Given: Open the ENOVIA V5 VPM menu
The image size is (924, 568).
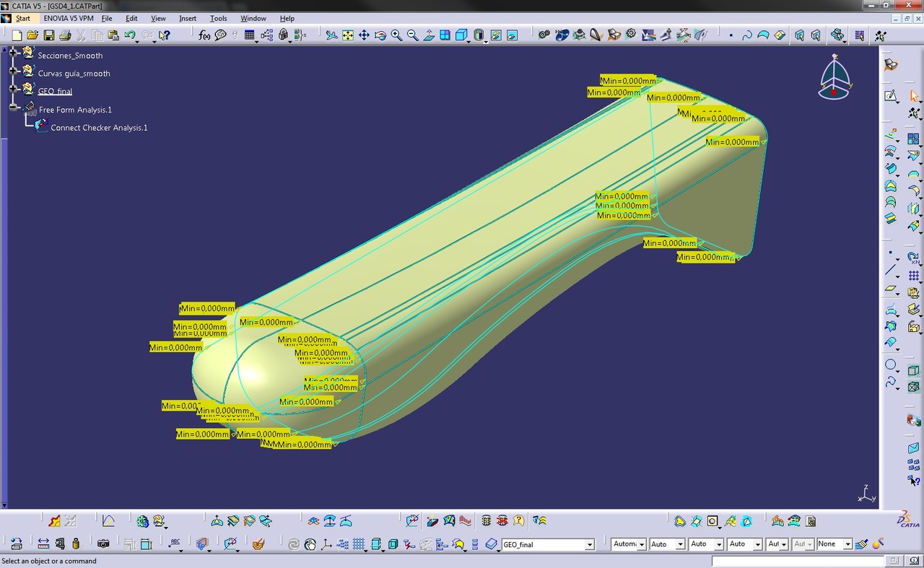Looking at the screenshot, I should tap(69, 18).
